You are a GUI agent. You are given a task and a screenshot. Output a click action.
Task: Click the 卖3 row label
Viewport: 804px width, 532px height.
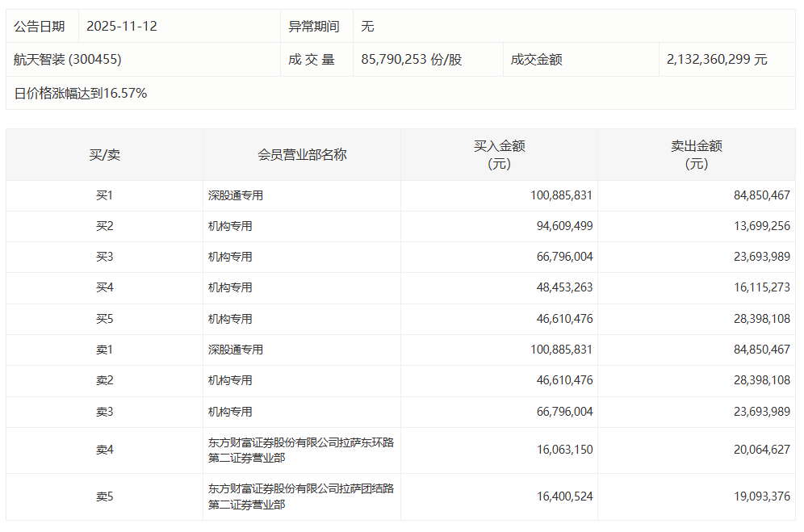(104, 412)
